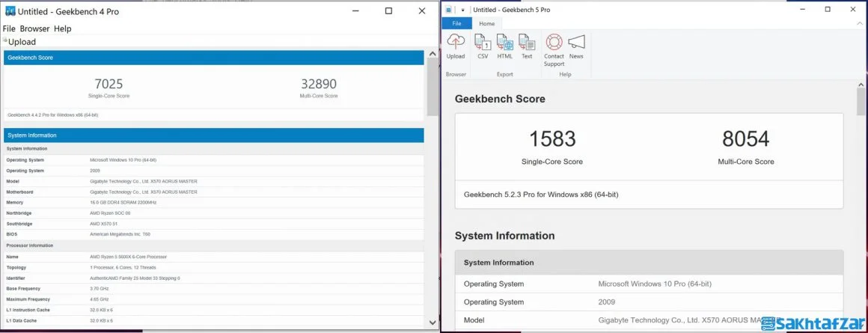Screen dimensions: 868x333
Task: Click 'AMD Ryzen SOC 00' northbridge value
Action: click(x=110, y=213)
